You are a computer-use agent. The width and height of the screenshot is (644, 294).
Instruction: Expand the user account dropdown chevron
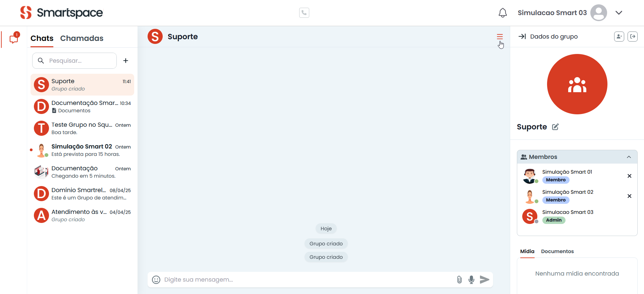coord(619,13)
